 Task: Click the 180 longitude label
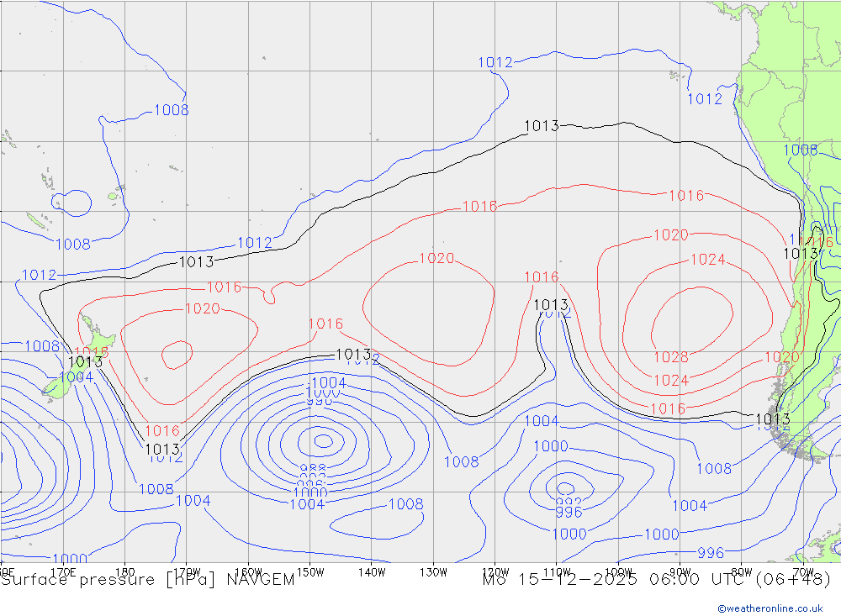pyautogui.click(x=124, y=572)
